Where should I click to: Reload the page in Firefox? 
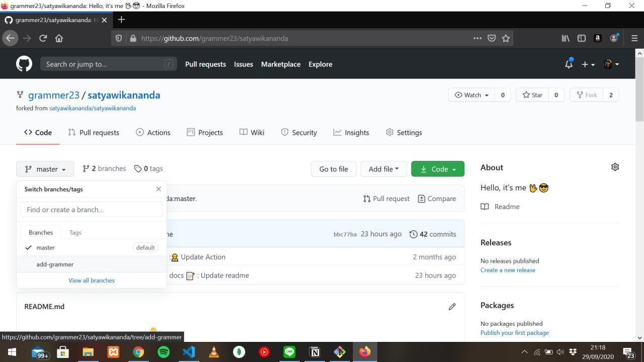(43, 38)
